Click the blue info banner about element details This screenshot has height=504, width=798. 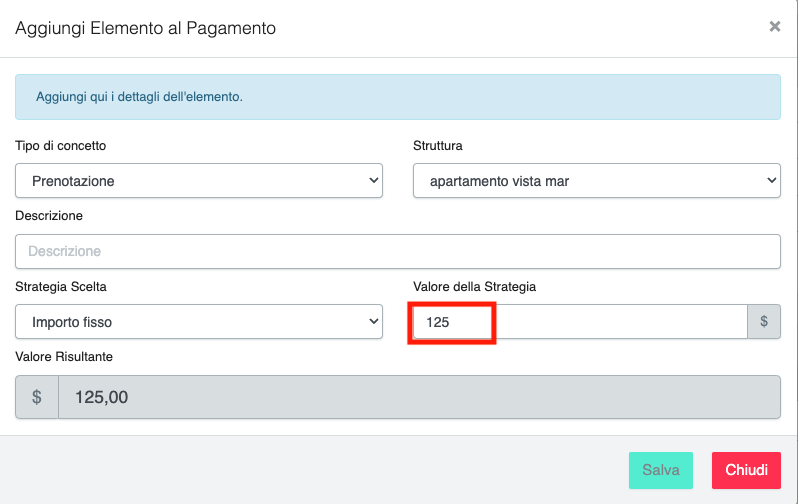[397, 97]
